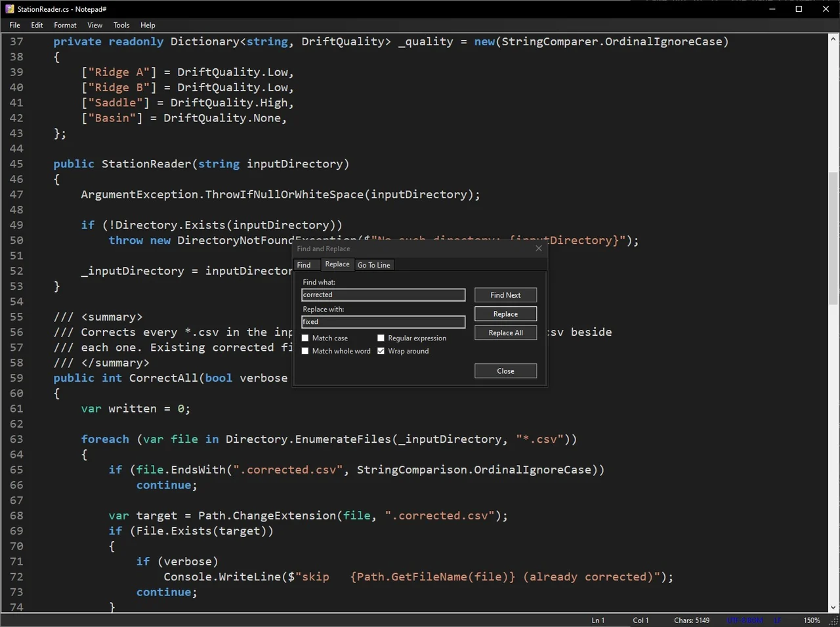Click line number 45 in the gutter

pyautogui.click(x=16, y=164)
